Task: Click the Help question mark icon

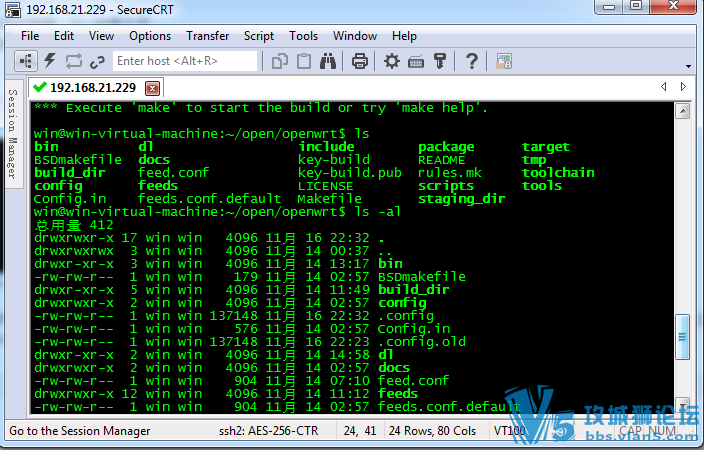Action: click(471, 61)
